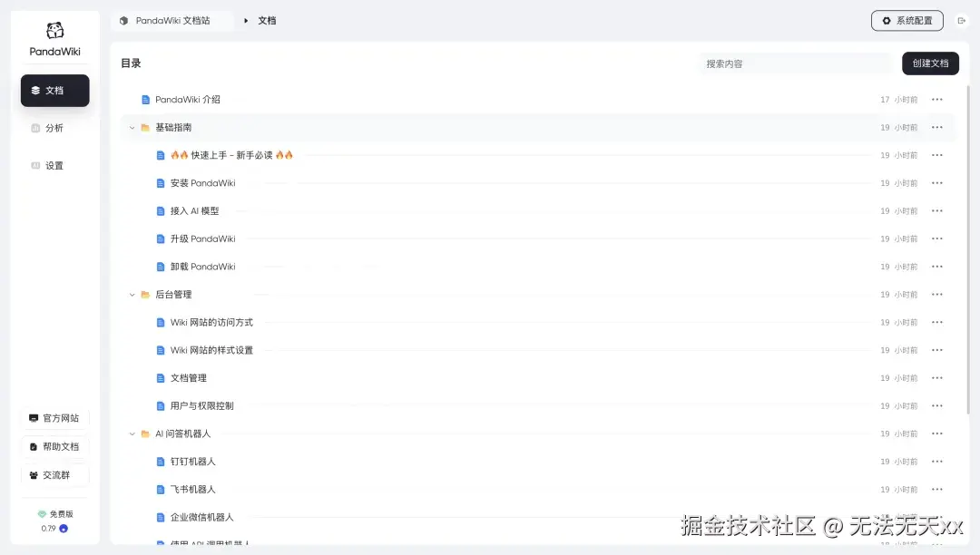Click the document icon beside 安装 PandaWiki

click(161, 183)
